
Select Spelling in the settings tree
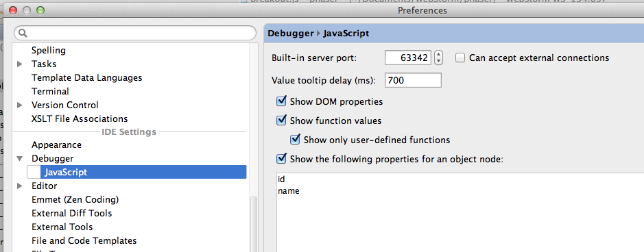pyautogui.click(x=49, y=51)
